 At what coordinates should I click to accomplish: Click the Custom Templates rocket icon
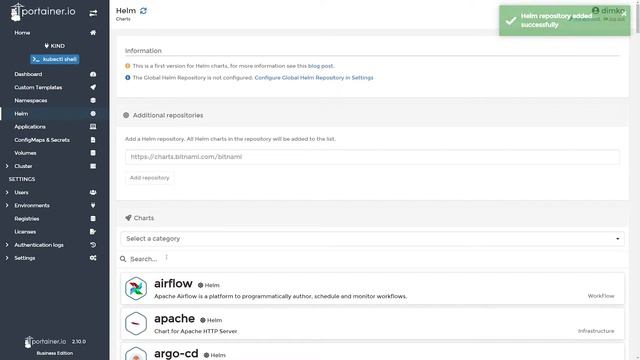(93, 87)
